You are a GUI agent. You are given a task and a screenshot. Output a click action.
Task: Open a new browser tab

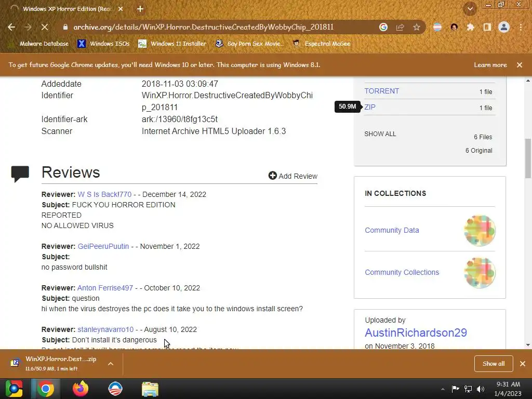140,9
